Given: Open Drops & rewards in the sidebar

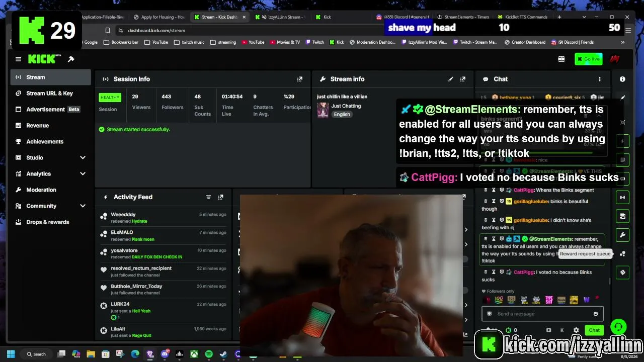Looking at the screenshot, I should pyautogui.click(x=50, y=222).
